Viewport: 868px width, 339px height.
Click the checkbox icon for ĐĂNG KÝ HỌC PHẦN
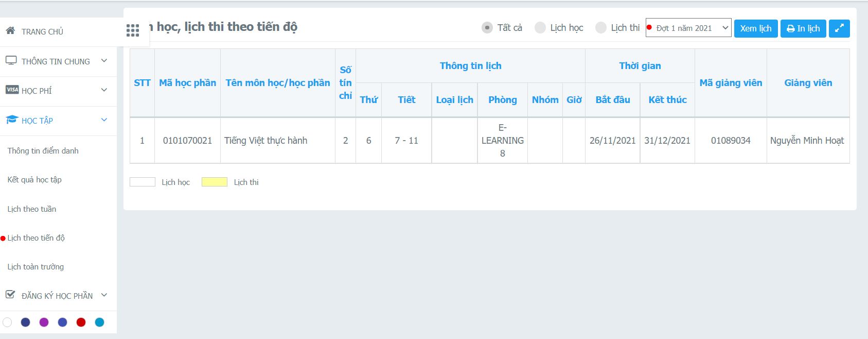10,295
